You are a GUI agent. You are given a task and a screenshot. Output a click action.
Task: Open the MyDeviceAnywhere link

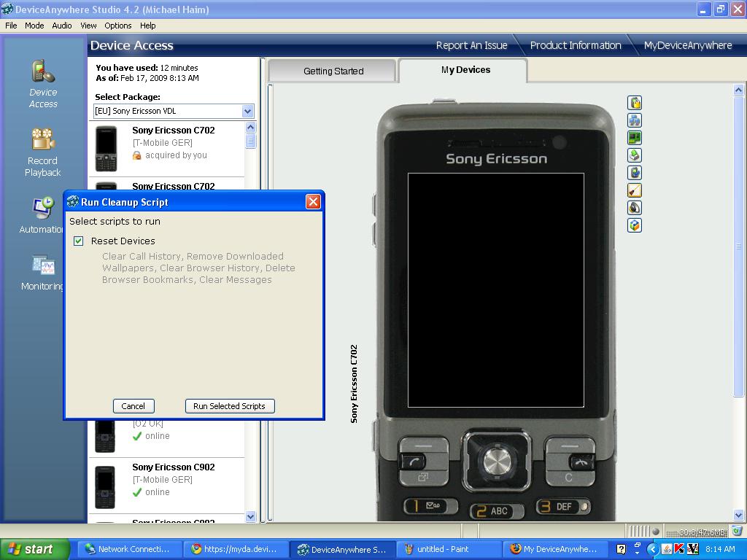688,45
